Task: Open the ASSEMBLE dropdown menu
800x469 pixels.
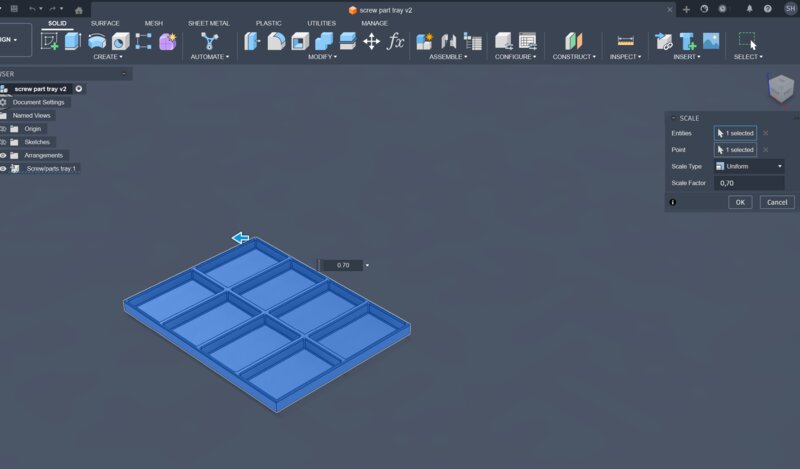Action: [448, 57]
